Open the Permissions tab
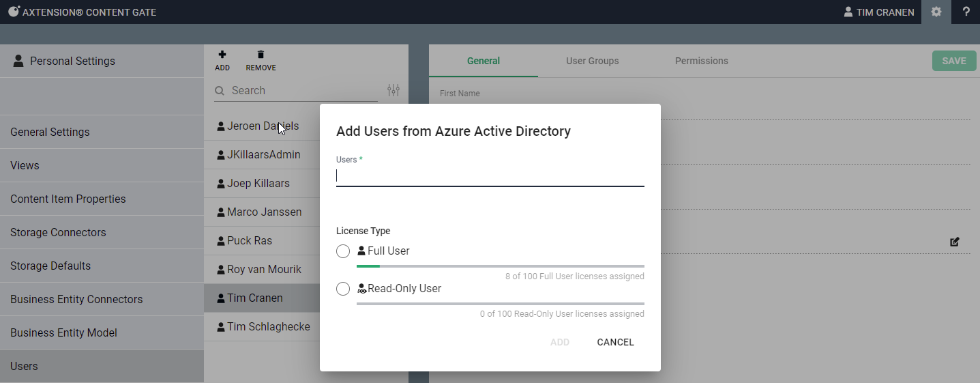Viewport: 980px width, 383px height. click(701, 61)
